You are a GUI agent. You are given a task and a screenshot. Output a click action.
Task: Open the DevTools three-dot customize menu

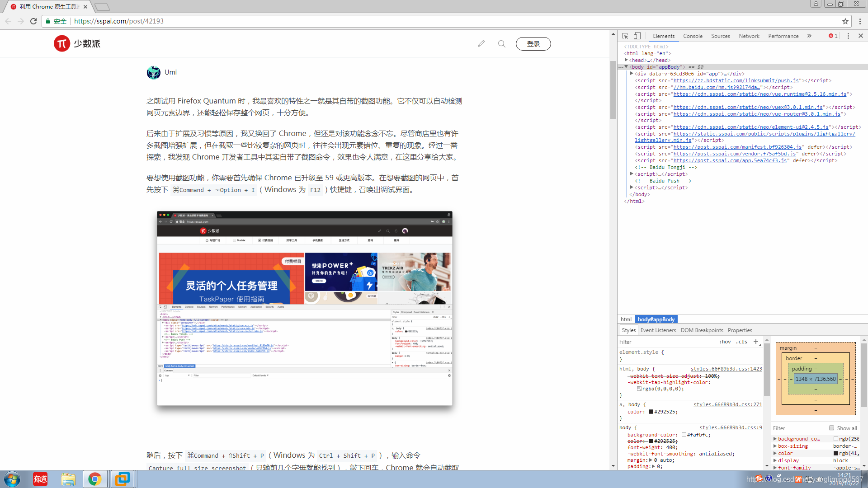click(x=848, y=36)
